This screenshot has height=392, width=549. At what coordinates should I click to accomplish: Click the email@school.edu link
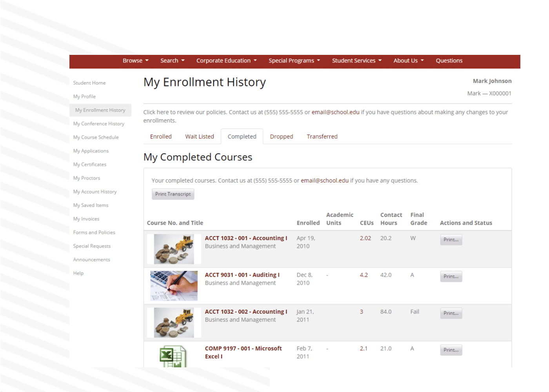[335, 112]
